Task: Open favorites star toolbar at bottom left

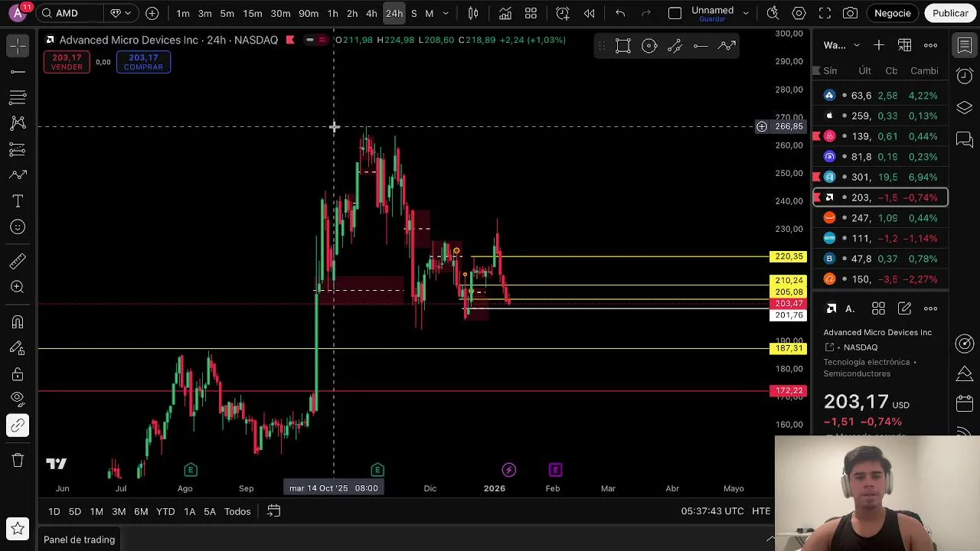Action: pyautogui.click(x=18, y=529)
